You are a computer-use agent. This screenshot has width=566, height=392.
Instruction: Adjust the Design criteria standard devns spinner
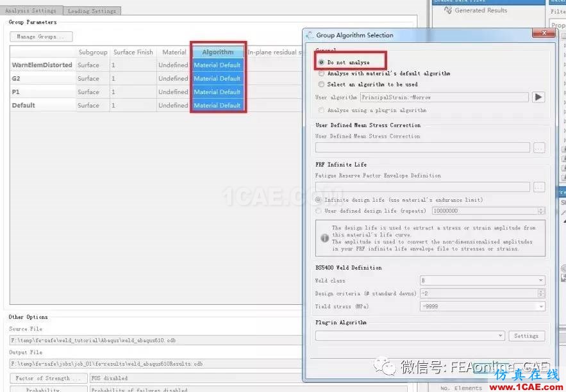pos(541,293)
